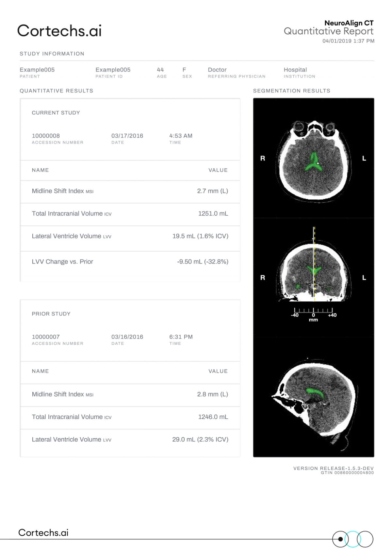Image resolution: width=392 pixels, height=555 pixels.
Task: Click the Cortechs.ai footer logo text
Action: coord(43,532)
